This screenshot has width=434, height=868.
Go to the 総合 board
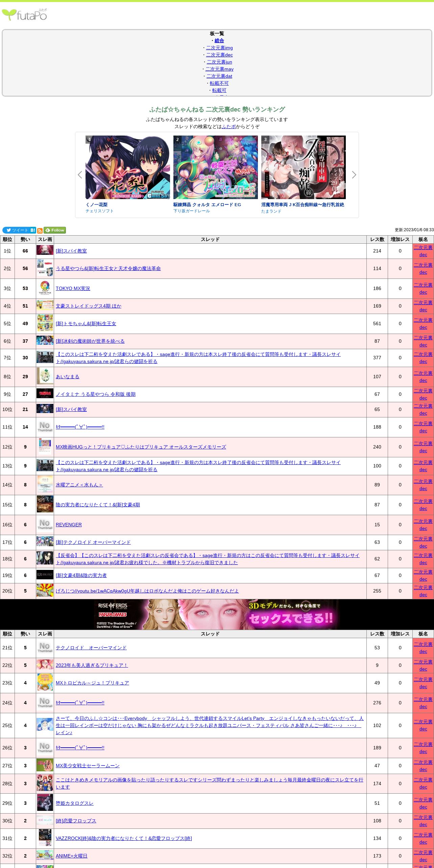(x=219, y=41)
